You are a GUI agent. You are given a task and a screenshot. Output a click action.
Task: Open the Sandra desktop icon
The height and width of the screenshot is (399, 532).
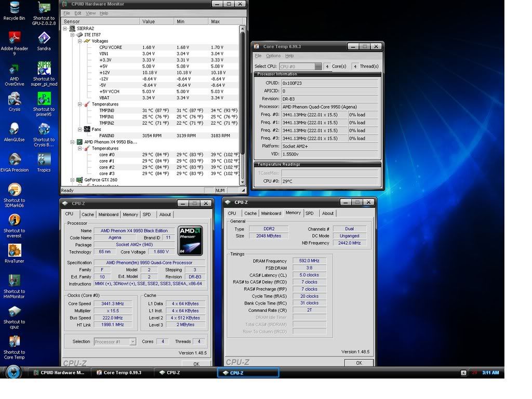[44, 41]
